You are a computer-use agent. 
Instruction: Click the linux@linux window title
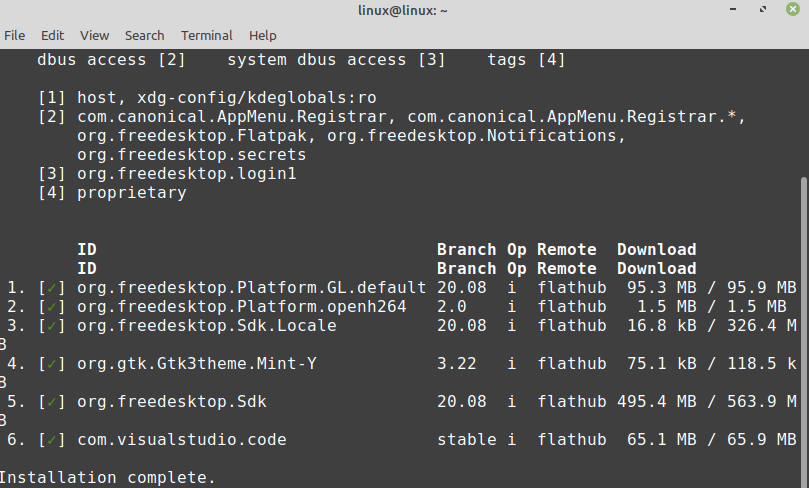tap(403, 11)
